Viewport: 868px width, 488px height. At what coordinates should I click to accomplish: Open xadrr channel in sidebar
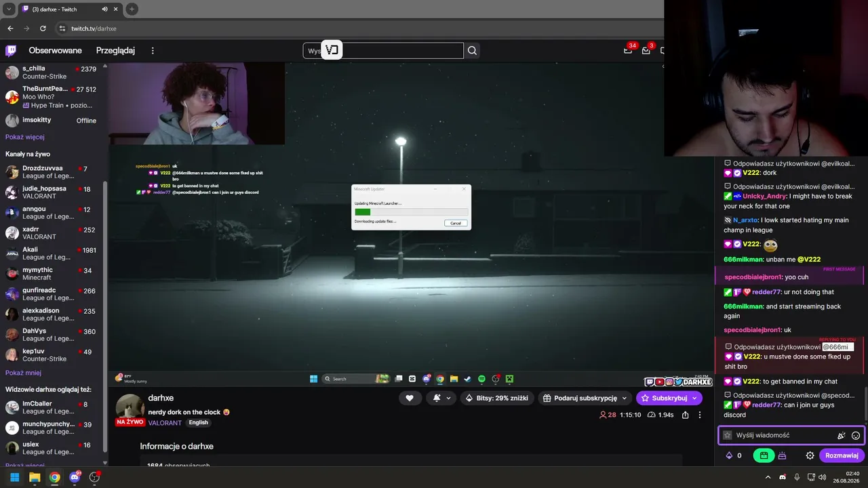52,233
